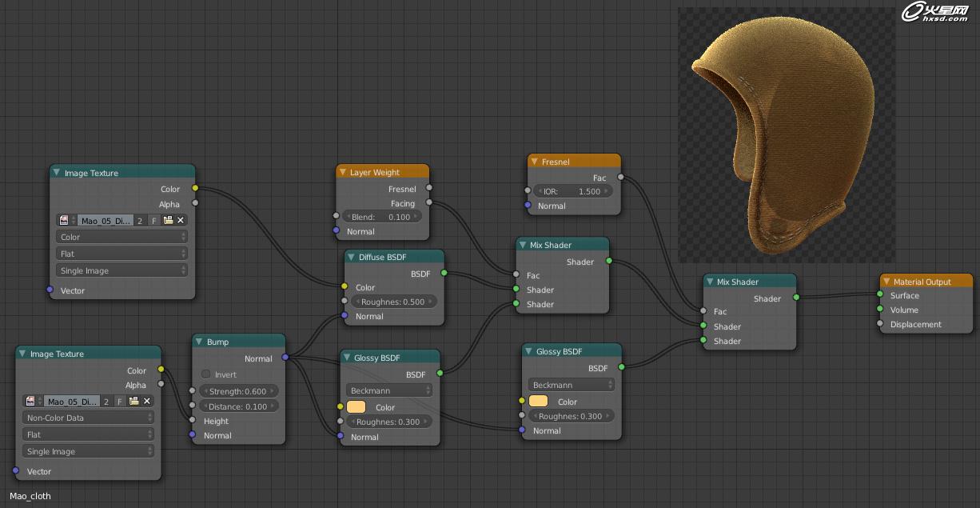Collapse the Image Texture node set to Non-Color Data
Viewport: 980px width, 508px height.
pyautogui.click(x=23, y=354)
